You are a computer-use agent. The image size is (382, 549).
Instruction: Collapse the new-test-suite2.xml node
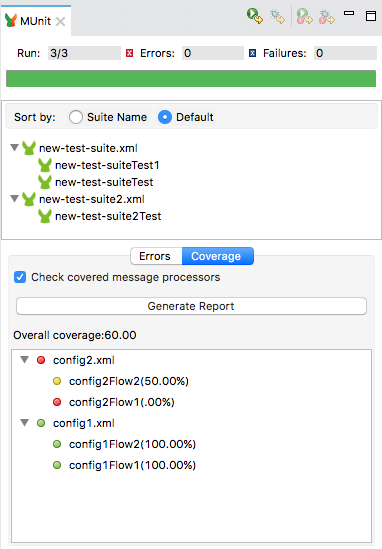coord(14,199)
